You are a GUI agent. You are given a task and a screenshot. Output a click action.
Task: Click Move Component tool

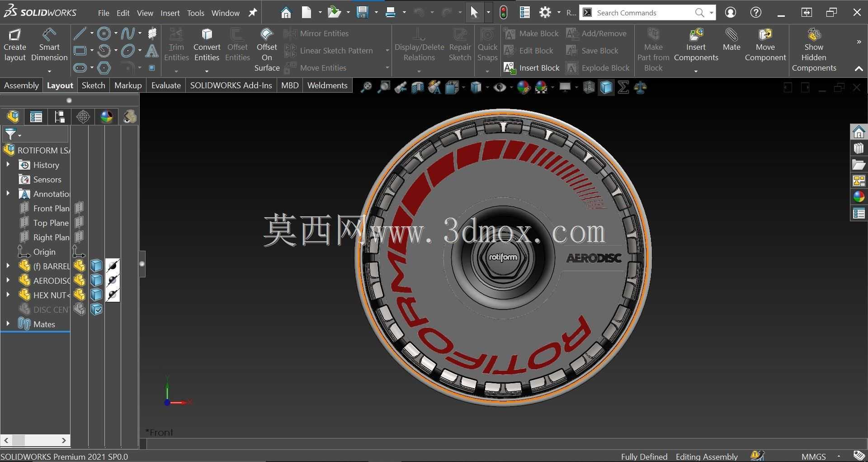765,45
